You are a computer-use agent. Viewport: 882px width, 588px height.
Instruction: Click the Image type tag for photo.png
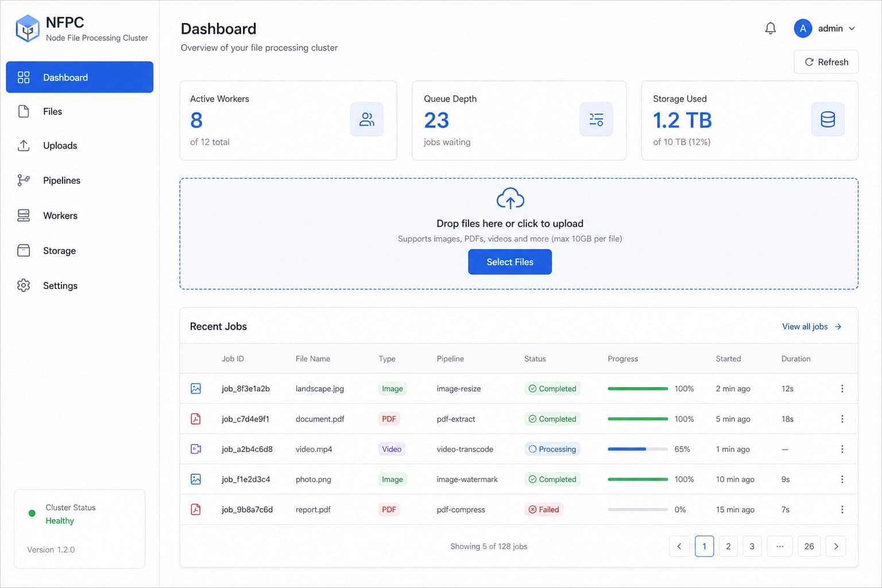point(392,479)
